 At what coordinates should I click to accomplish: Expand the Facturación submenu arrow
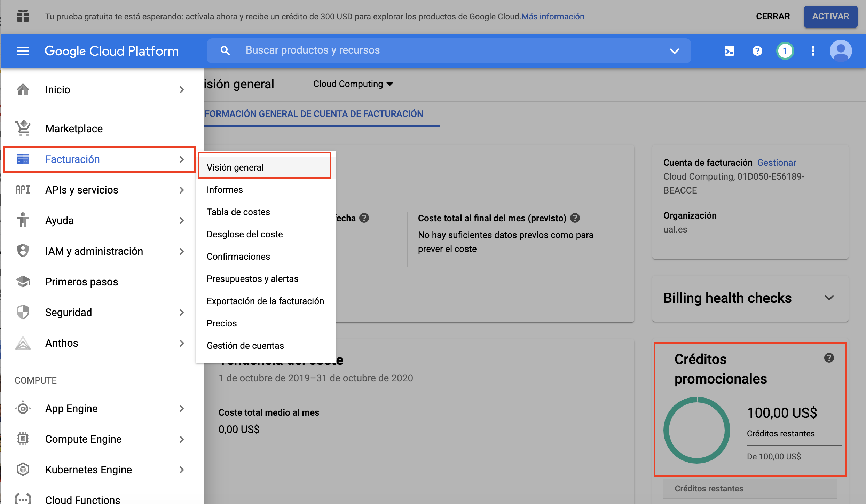pos(181,160)
